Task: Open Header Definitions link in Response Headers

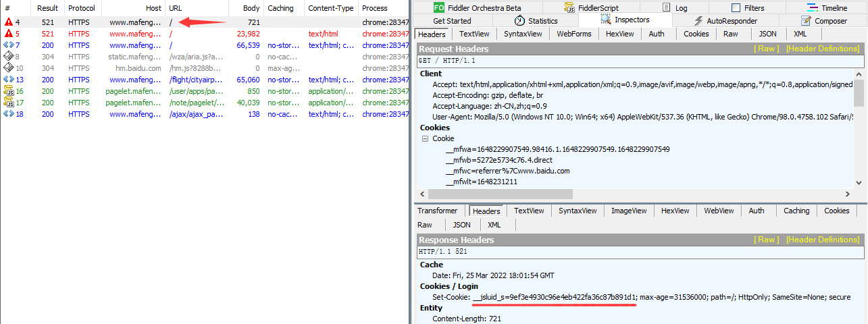Action: click(822, 240)
